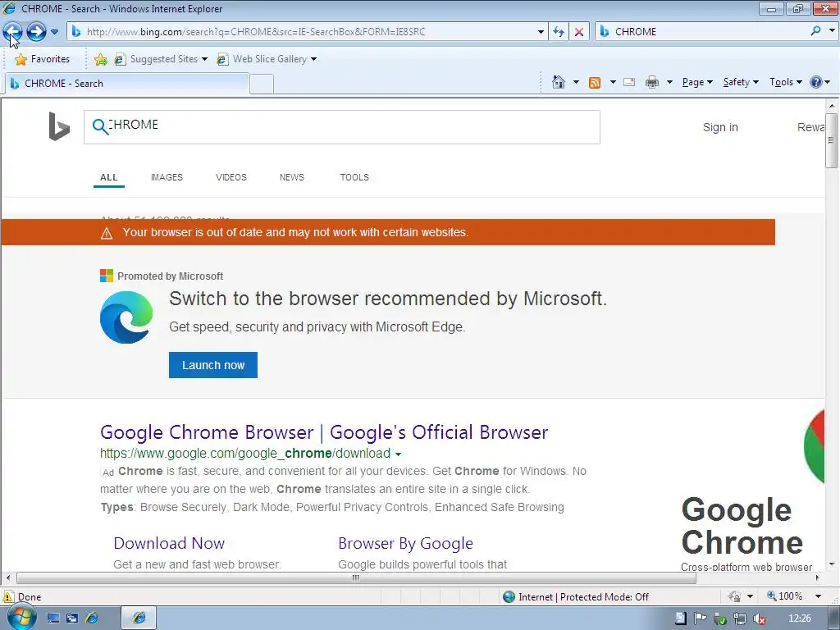
Task: Click the Forward navigation arrow
Action: [x=36, y=32]
